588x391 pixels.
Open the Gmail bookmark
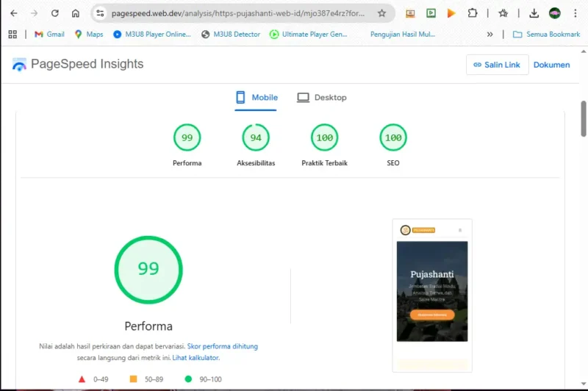coord(49,35)
